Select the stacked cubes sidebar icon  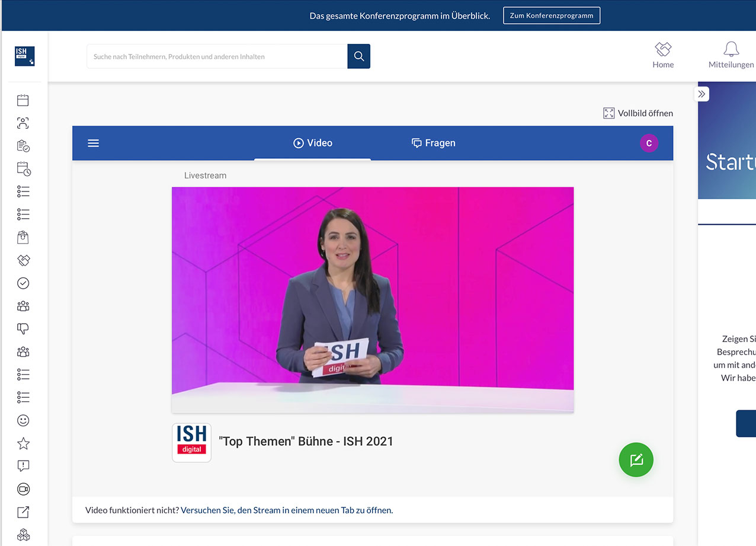pyautogui.click(x=23, y=535)
